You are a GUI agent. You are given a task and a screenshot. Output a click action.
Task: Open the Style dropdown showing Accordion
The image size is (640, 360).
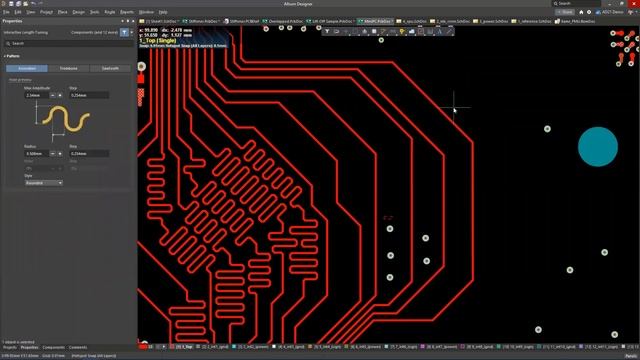tap(44, 183)
